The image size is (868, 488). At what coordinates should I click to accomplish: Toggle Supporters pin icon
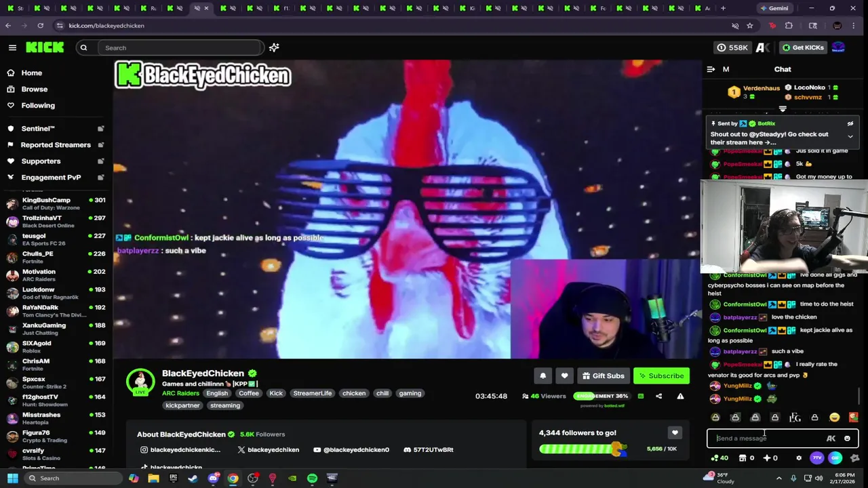pos(101,161)
